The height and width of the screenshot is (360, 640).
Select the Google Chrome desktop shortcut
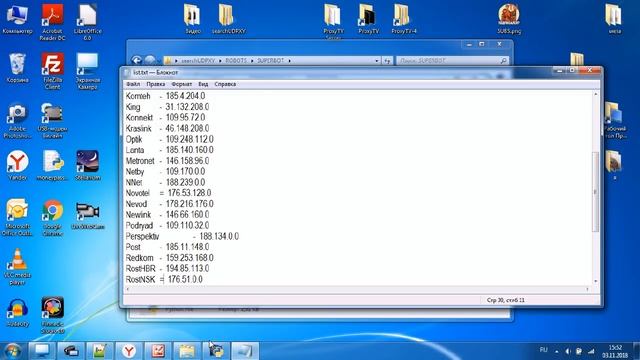(52, 217)
